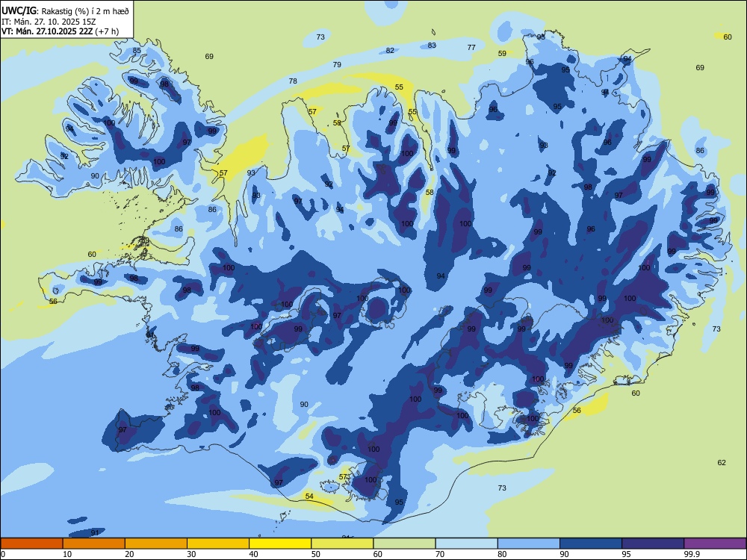This screenshot has width=747, height=560.
Task: Click the '78' value on the map
Action: click(293, 81)
